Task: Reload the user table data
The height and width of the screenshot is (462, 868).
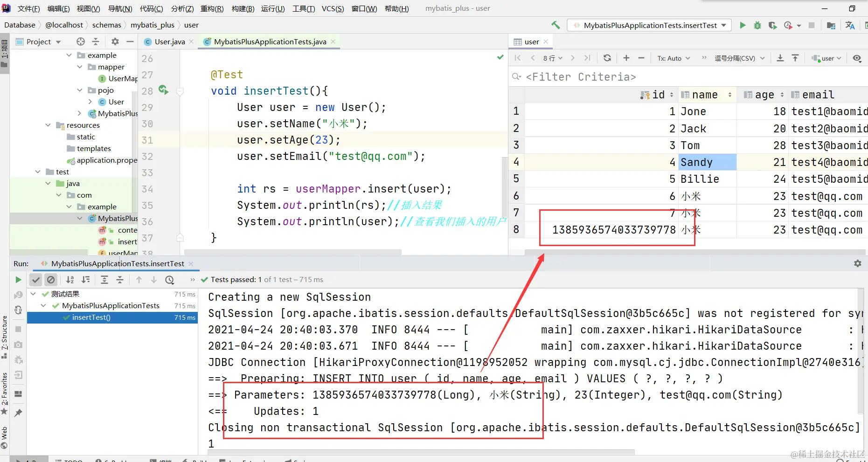Action: tap(607, 58)
